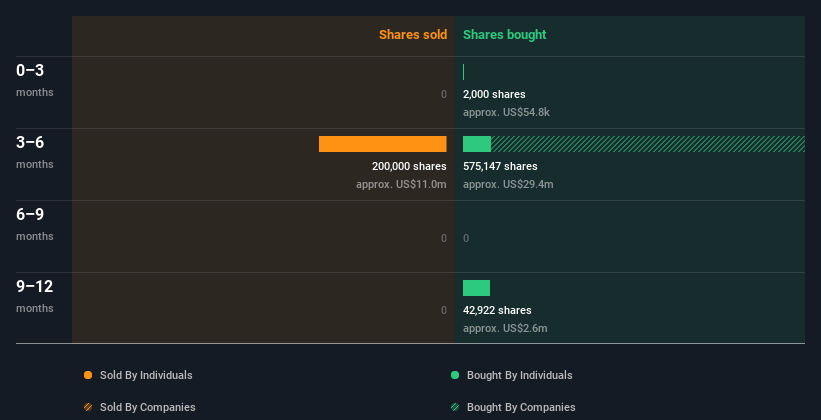
Task: Click the approx. US$11.0m value
Action: (401, 184)
